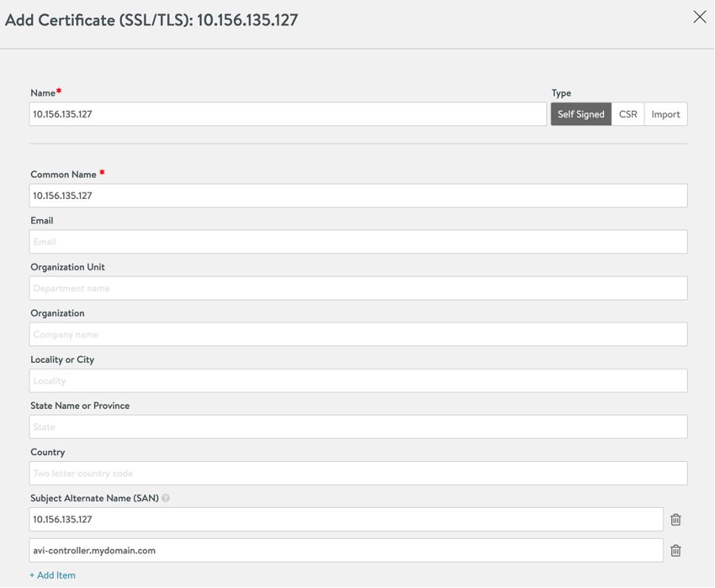Click the Subject Alternate Name (SAN) label
The height and width of the screenshot is (588, 715).
[94, 498]
